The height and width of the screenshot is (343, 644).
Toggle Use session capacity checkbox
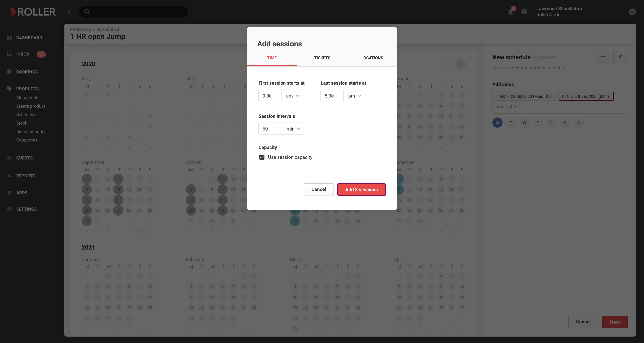(262, 157)
